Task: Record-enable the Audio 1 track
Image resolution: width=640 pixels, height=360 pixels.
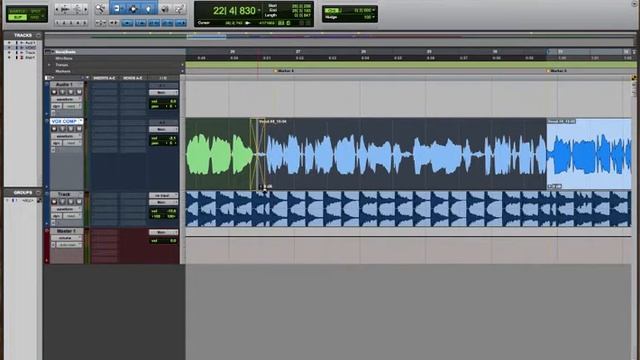Action: (x=54, y=92)
